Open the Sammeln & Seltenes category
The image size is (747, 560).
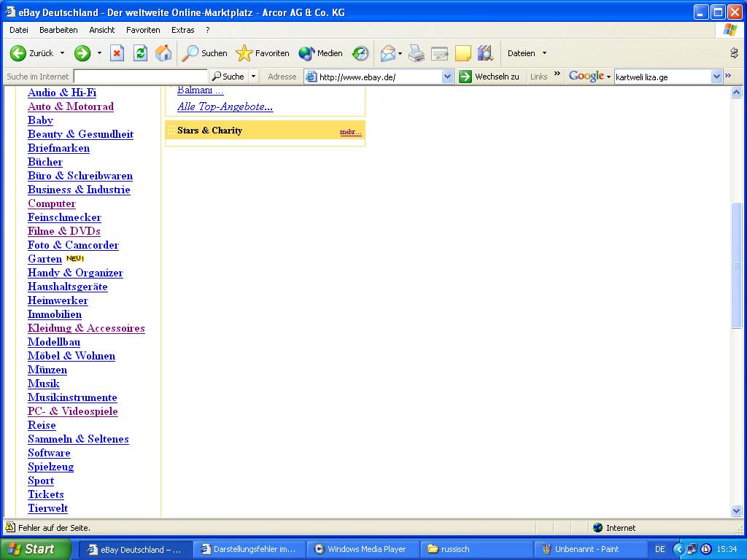[x=78, y=439]
